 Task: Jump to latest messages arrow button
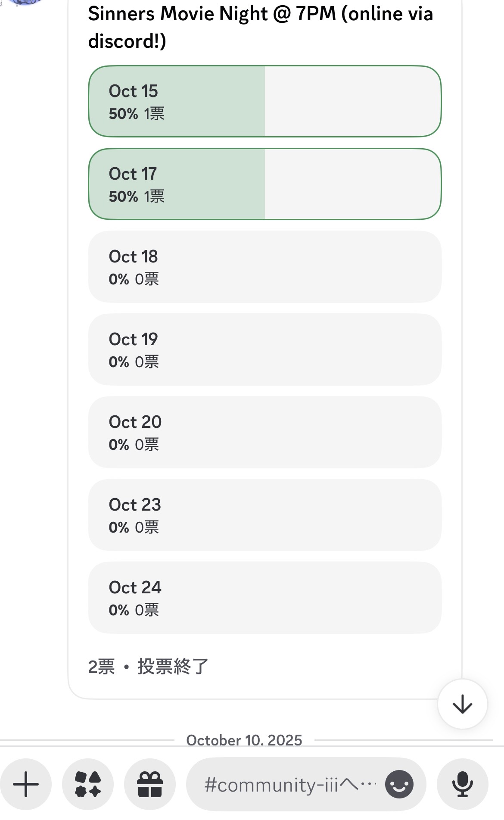(x=462, y=704)
